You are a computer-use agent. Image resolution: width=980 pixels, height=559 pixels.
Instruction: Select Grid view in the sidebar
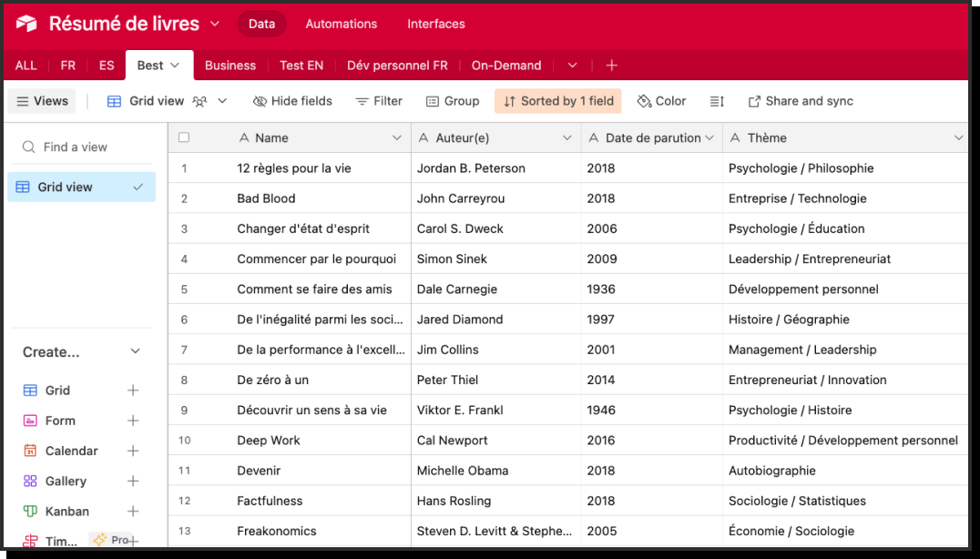pos(82,187)
